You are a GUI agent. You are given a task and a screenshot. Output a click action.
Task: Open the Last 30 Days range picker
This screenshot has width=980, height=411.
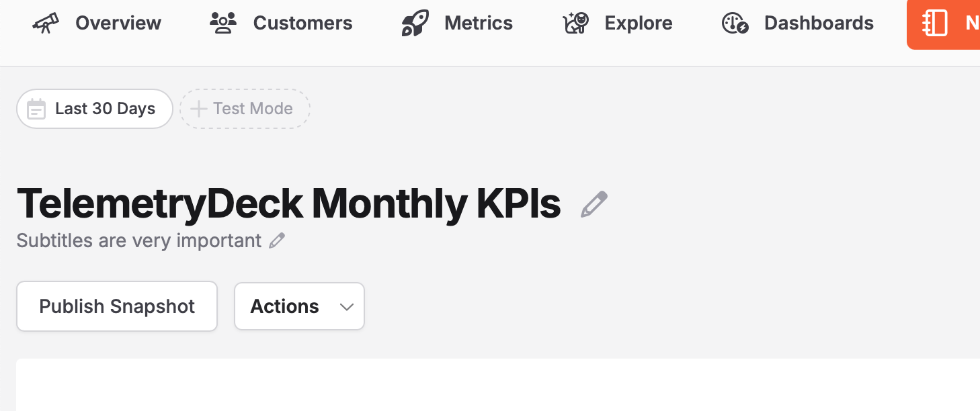[95, 109]
